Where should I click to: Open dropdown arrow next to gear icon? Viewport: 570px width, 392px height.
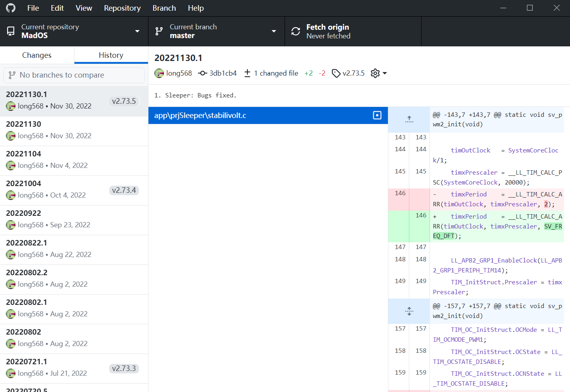coord(385,73)
